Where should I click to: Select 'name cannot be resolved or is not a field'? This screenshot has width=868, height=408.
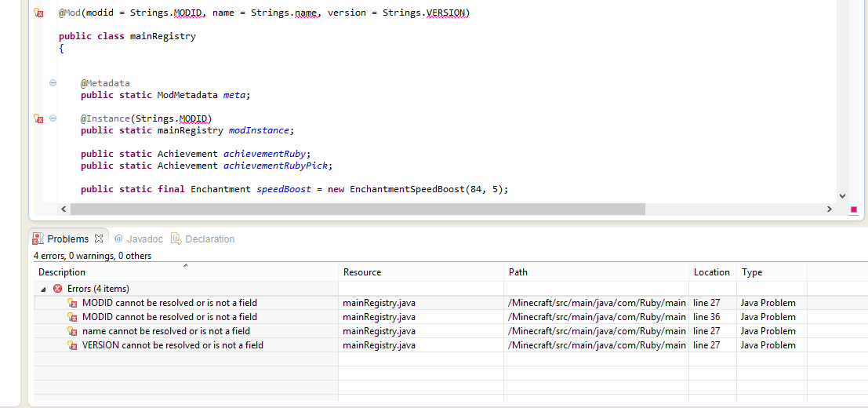click(x=166, y=331)
